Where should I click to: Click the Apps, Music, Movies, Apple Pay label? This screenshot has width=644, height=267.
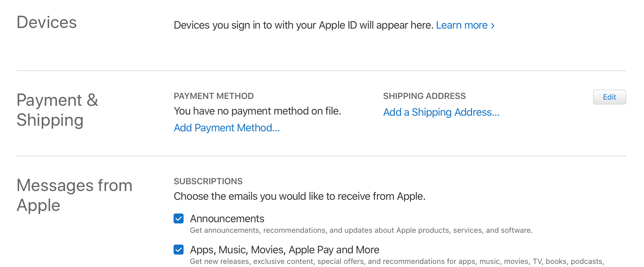coord(285,250)
